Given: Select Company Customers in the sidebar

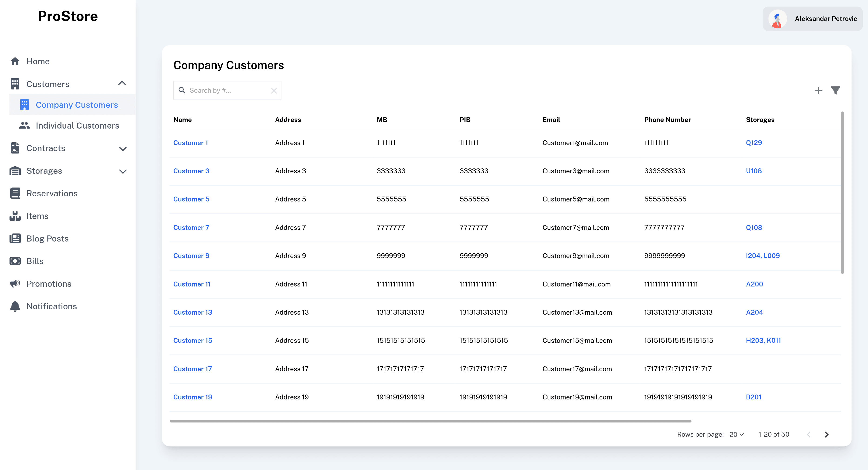Looking at the screenshot, I should [x=72, y=105].
